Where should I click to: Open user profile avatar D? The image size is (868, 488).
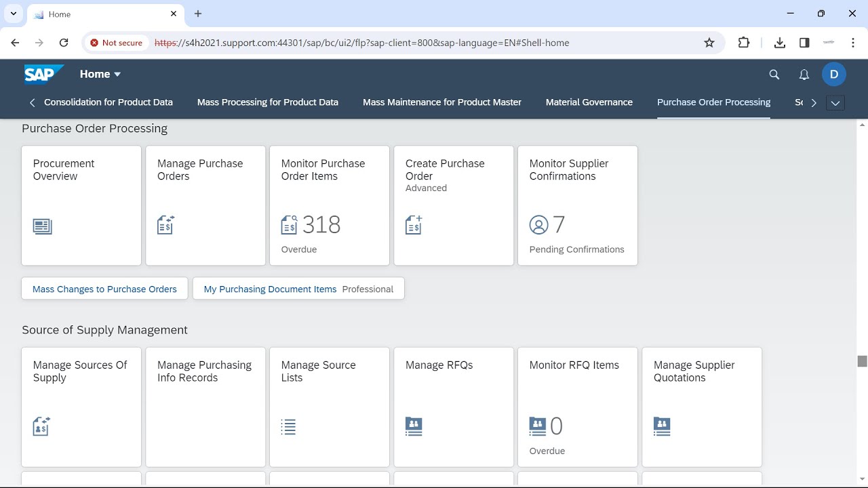click(x=834, y=75)
